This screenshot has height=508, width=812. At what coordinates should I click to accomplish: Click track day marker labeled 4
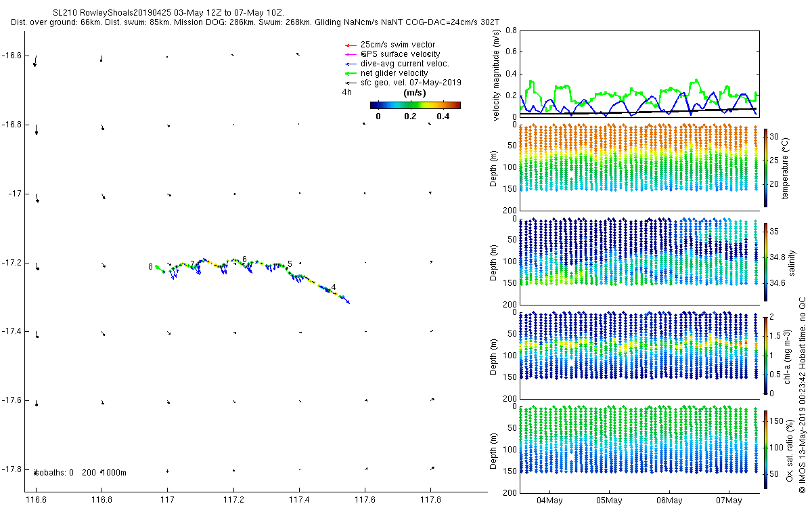(x=334, y=287)
